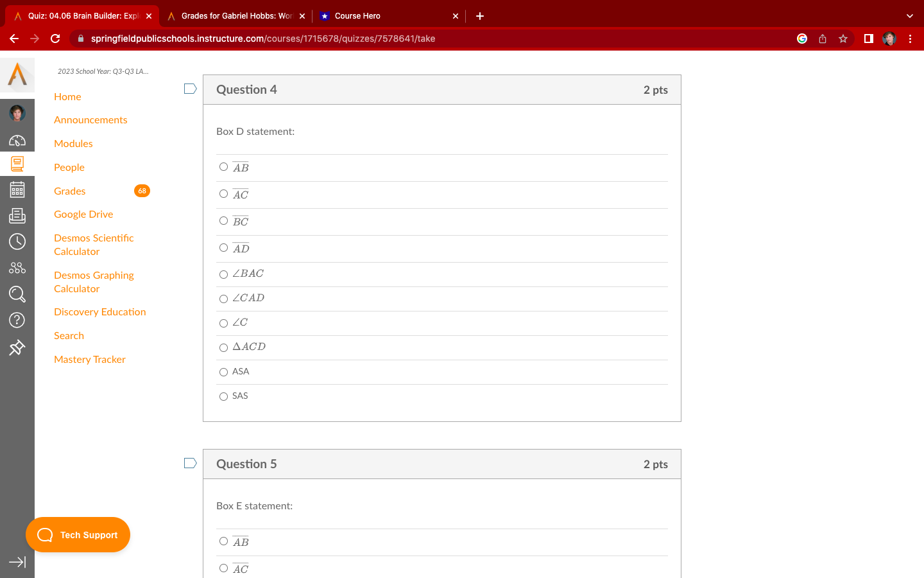
Task: Open the Help question mark icon
Action: pyautogui.click(x=17, y=320)
